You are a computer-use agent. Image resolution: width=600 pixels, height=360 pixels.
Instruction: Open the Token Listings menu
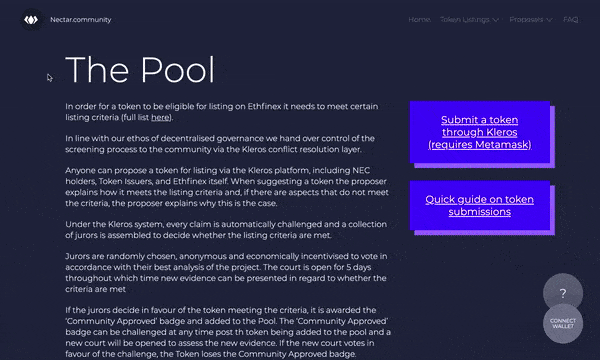coord(465,20)
